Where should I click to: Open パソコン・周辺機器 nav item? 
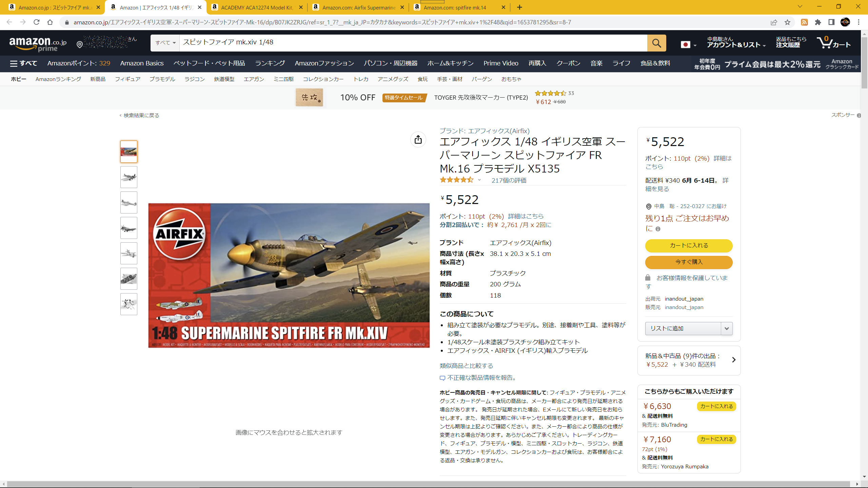[391, 63]
